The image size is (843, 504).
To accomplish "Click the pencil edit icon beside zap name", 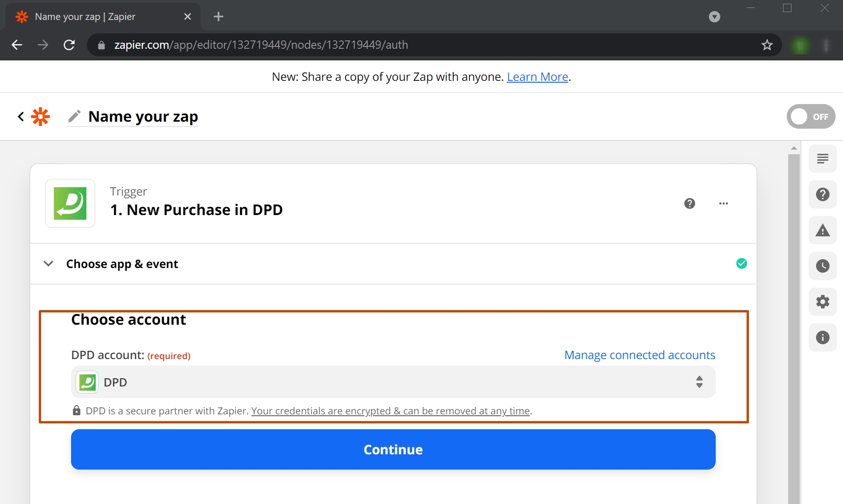I will [x=74, y=116].
